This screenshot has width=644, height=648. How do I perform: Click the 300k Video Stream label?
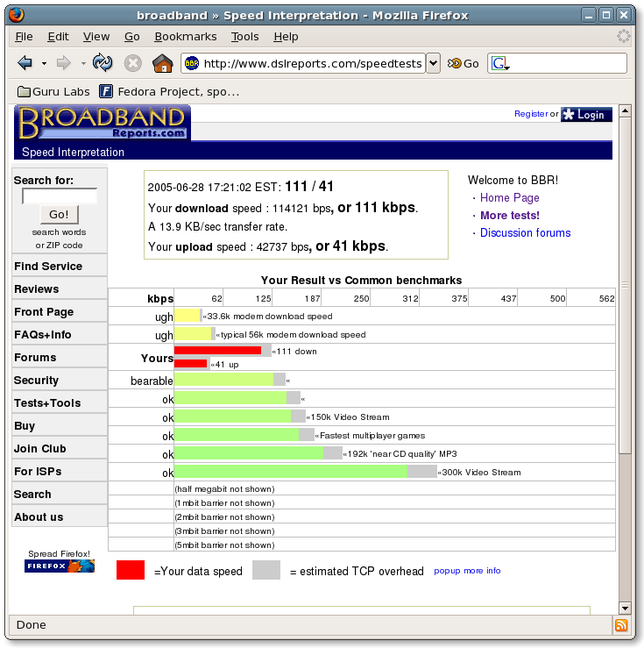481,472
